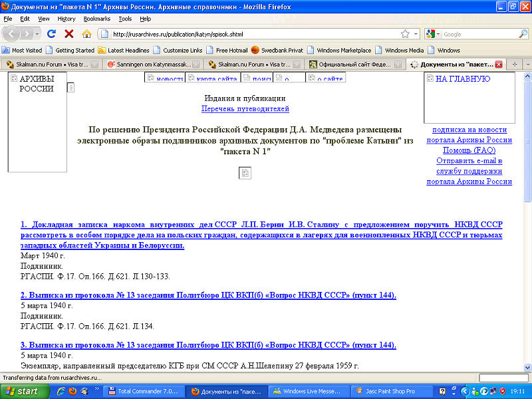Bookmark this page with the star icon
This screenshot has height=399, width=532.
coord(404,34)
